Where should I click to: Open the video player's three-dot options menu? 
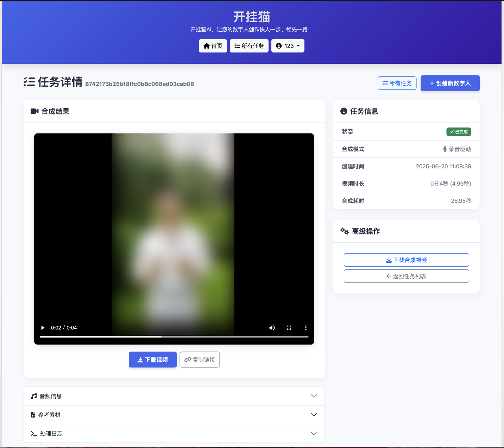click(306, 328)
